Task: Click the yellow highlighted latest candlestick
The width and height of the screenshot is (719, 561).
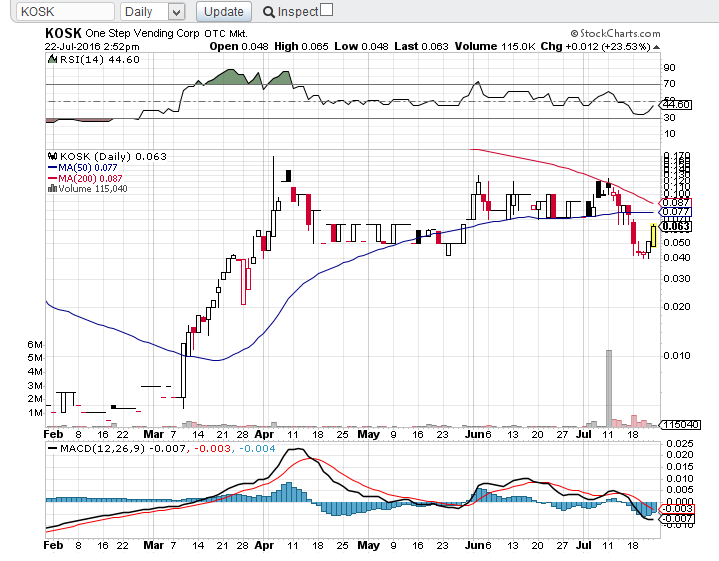Action: tap(653, 236)
